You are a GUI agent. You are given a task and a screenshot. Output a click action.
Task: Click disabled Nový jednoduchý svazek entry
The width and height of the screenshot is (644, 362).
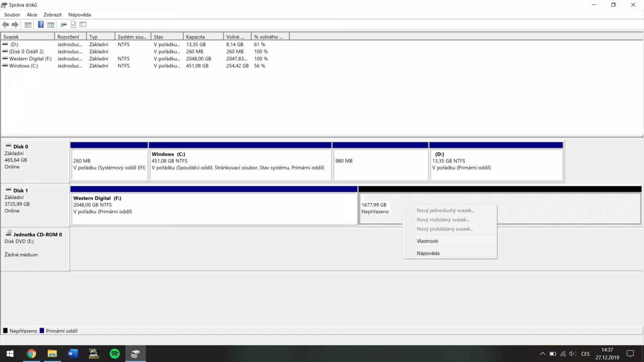[x=450, y=210]
